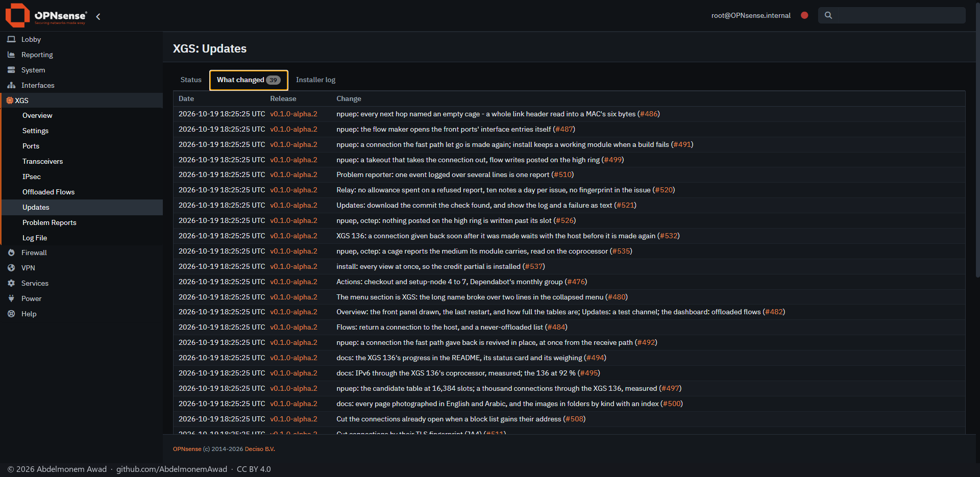Go to the Ports page
Viewport: 980px width, 477px height.
tap(83, 146)
